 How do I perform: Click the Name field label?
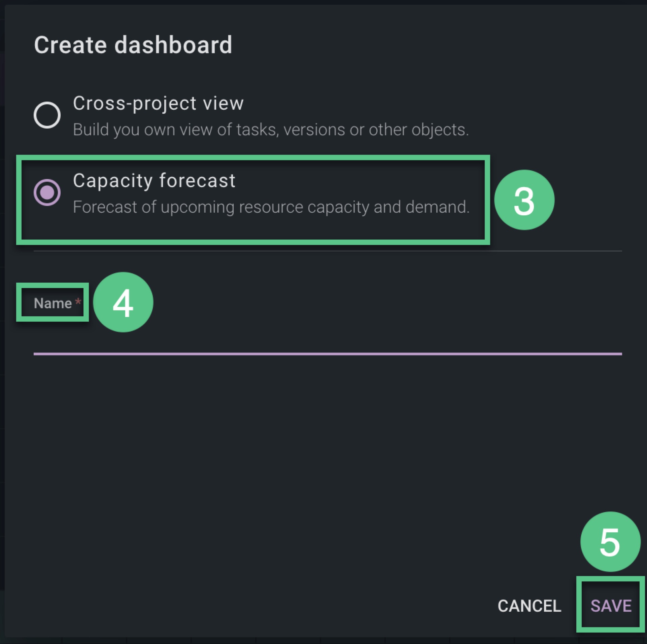(53, 303)
